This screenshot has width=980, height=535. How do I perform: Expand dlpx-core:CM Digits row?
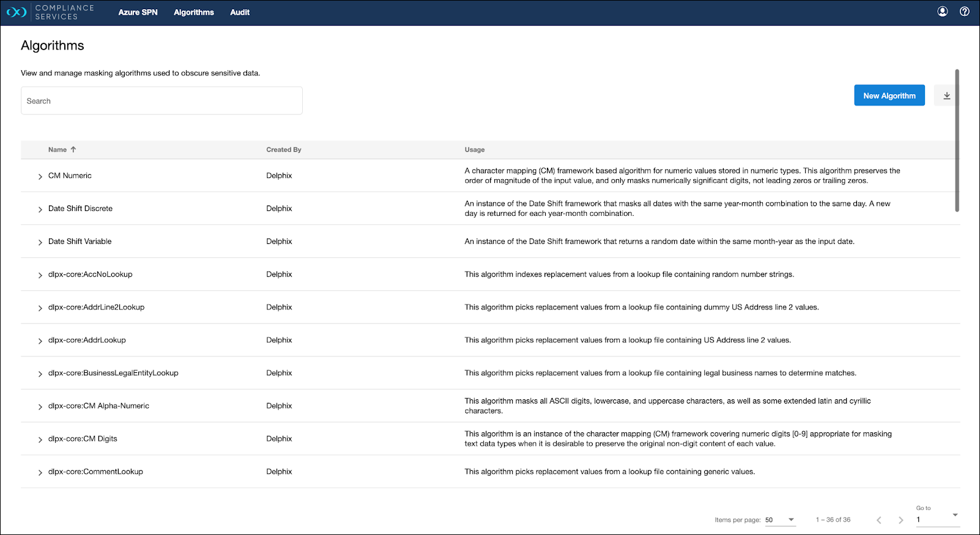click(40, 440)
